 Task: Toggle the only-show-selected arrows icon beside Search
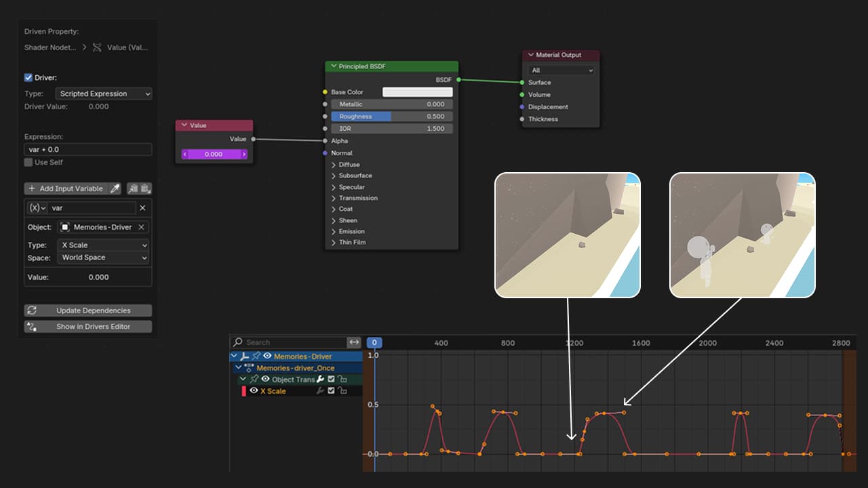click(x=354, y=342)
